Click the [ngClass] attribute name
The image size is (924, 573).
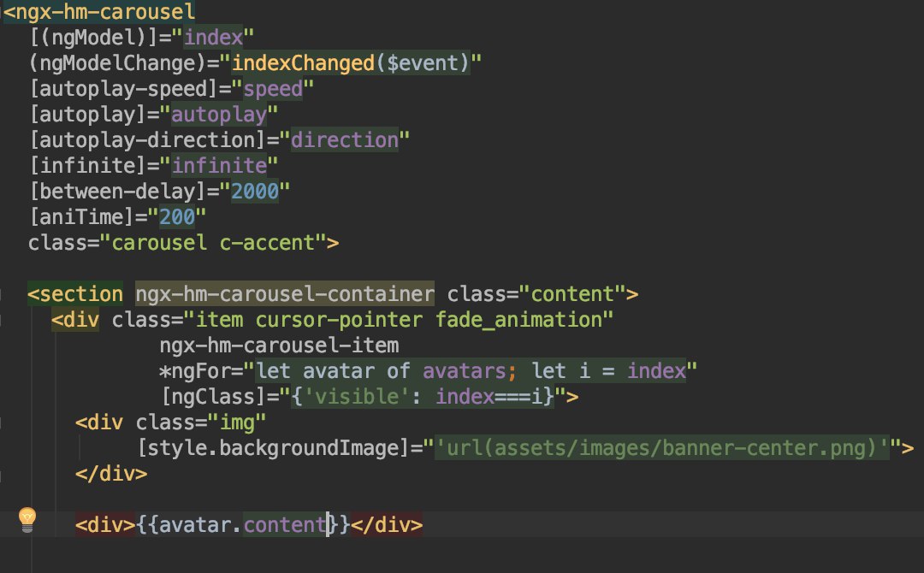[213, 397]
